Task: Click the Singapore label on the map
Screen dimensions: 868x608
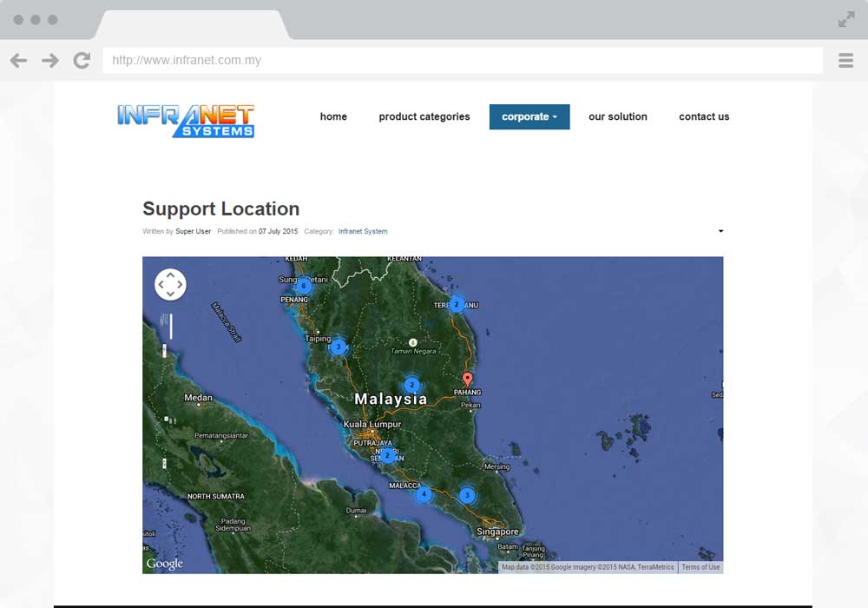Action: point(497,532)
